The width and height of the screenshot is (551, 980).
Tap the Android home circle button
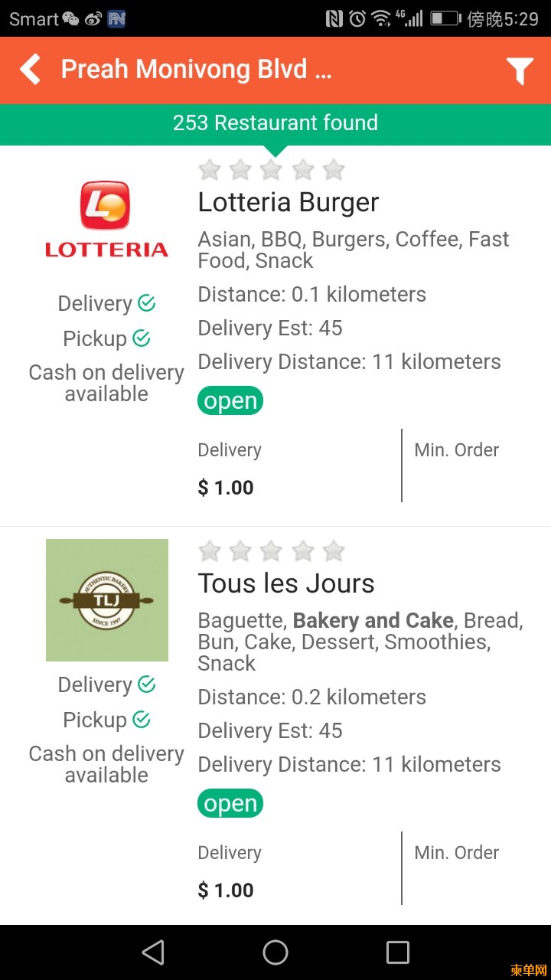point(275,952)
